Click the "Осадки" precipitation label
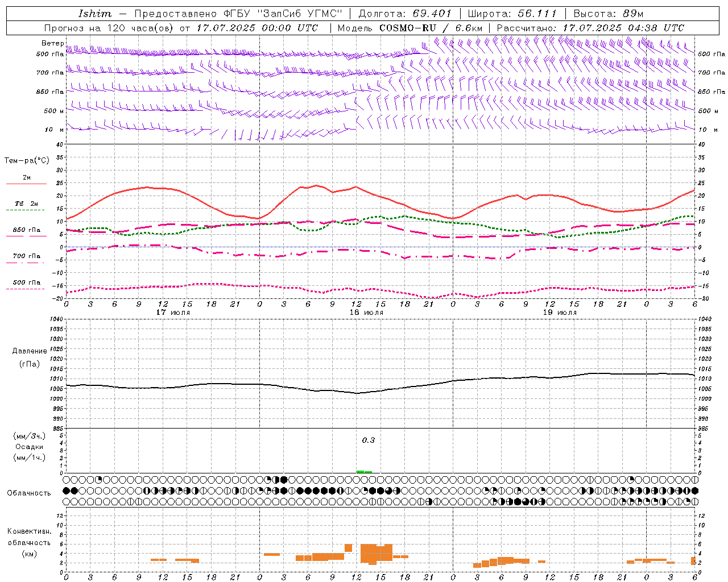Viewport: 728px width, 582px height. click(x=30, y=447)
